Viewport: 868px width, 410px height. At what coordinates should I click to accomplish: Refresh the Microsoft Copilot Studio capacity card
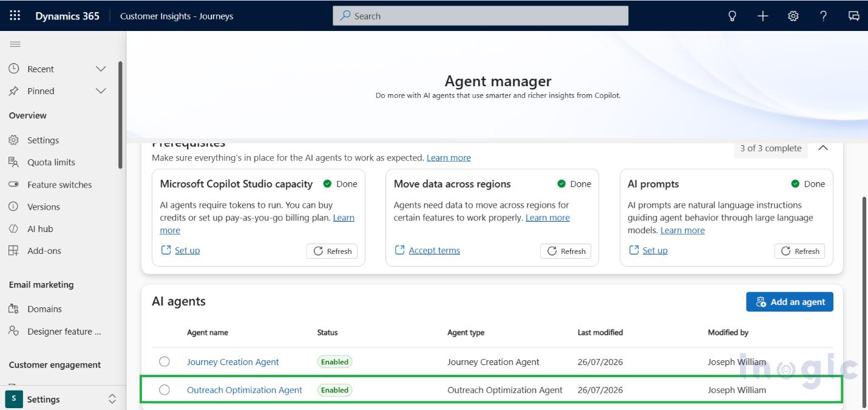click(x=332, y=251)
